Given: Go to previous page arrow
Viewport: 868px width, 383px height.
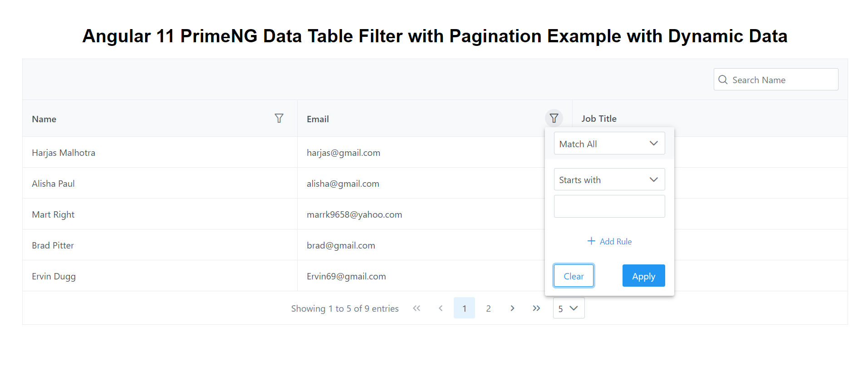Looking at the screenshot, I should (x=441, y=308).
